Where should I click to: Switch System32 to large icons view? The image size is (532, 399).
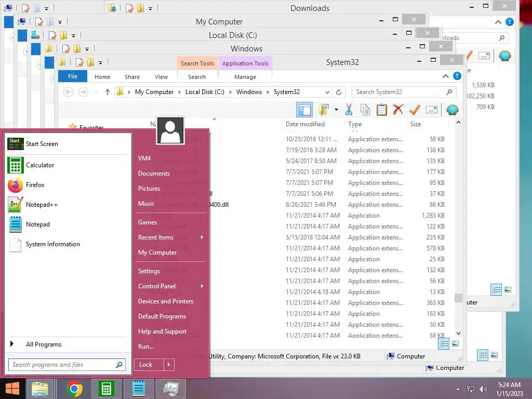[455, 344]
